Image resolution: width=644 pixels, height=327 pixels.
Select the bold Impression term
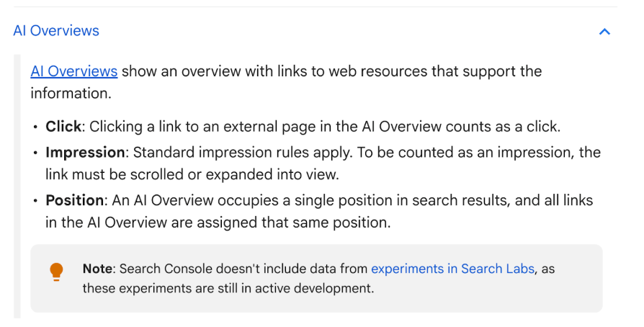pyautogui.click(x=85, y=153)
